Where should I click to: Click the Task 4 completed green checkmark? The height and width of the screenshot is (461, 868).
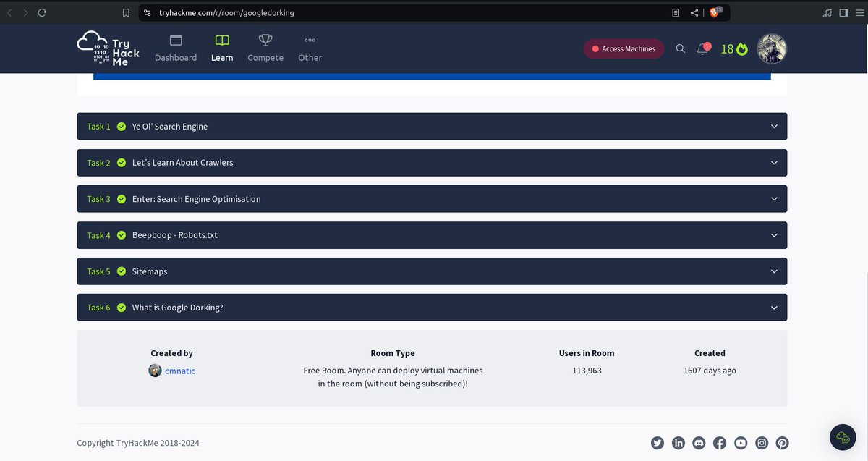click(x=122, y=235)
